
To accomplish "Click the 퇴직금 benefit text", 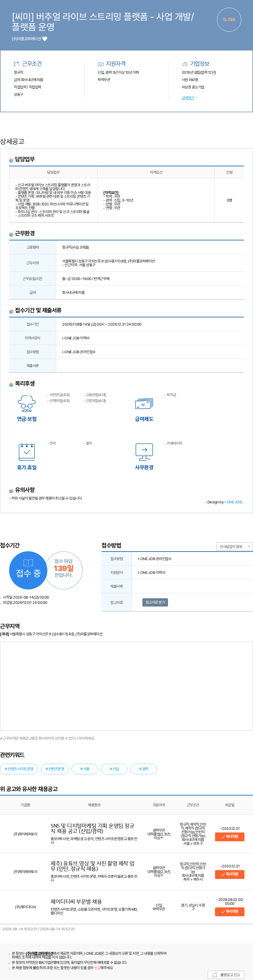I will coord(171,395).
